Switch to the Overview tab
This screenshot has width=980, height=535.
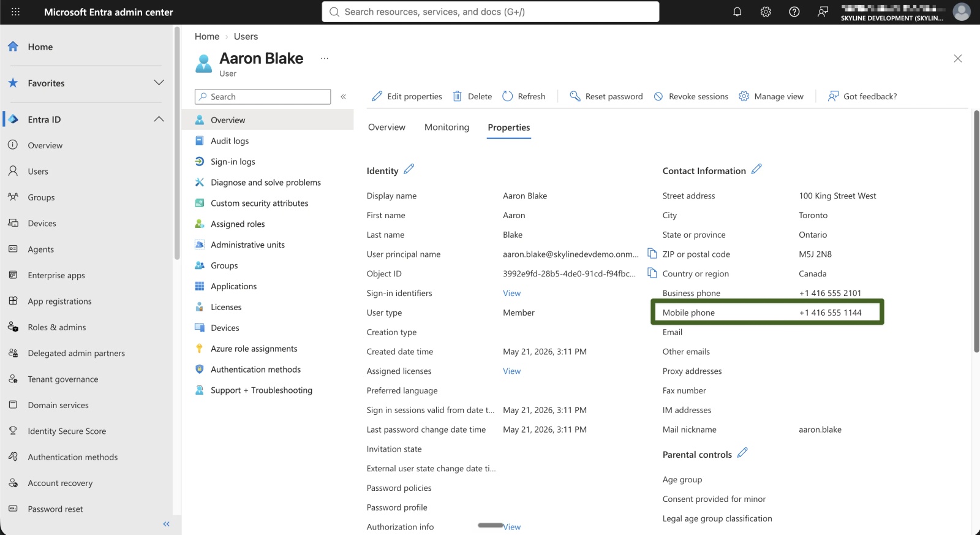[386, 127]
